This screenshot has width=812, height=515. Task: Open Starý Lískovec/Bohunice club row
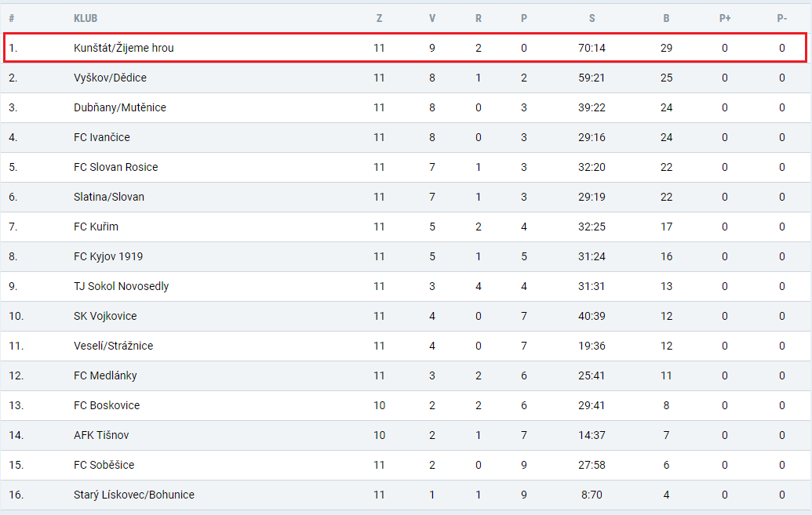tap(406, 495)
